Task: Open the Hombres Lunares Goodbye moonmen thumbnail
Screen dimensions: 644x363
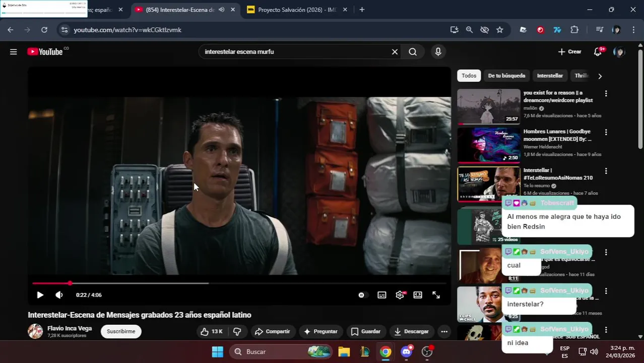Action: (x=489, y=145)
